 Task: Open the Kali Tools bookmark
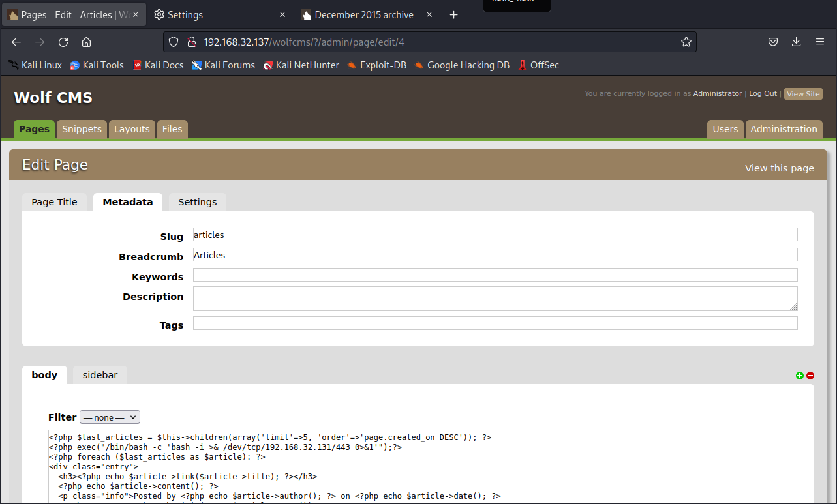pos(97,65)
